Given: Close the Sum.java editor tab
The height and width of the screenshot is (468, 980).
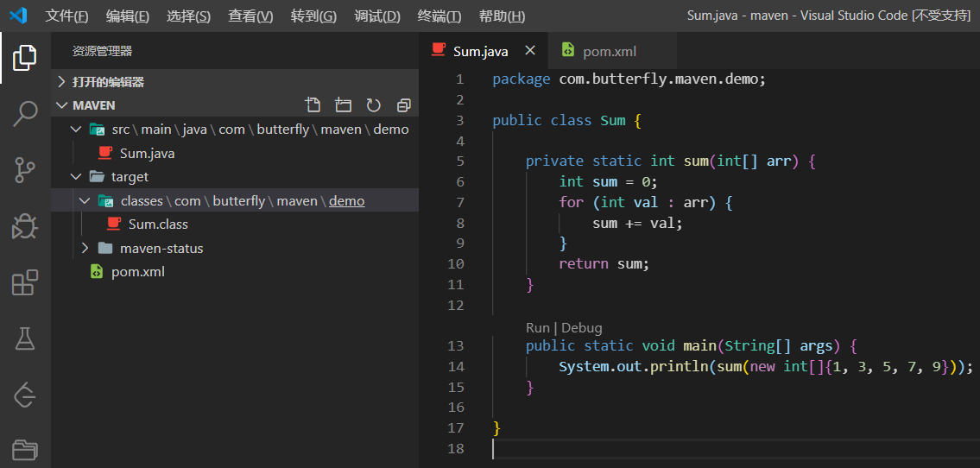Looking at the screenshot, I should pos(530,51).
